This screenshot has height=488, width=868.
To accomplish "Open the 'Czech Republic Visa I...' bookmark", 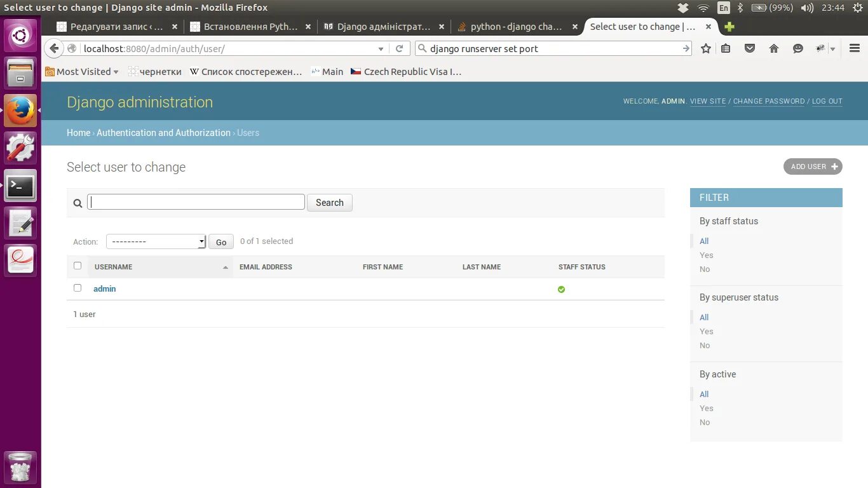I will (x=406, y=72).
